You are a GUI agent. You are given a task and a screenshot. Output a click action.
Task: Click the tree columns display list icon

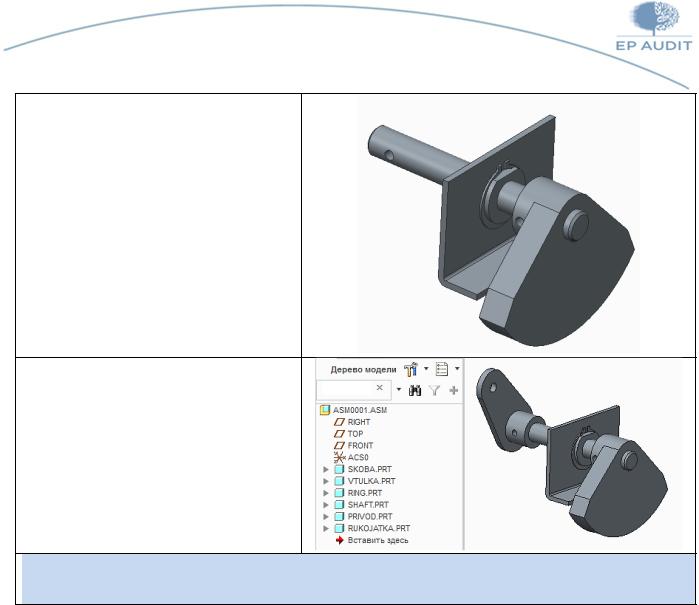(x=442, y=369)
